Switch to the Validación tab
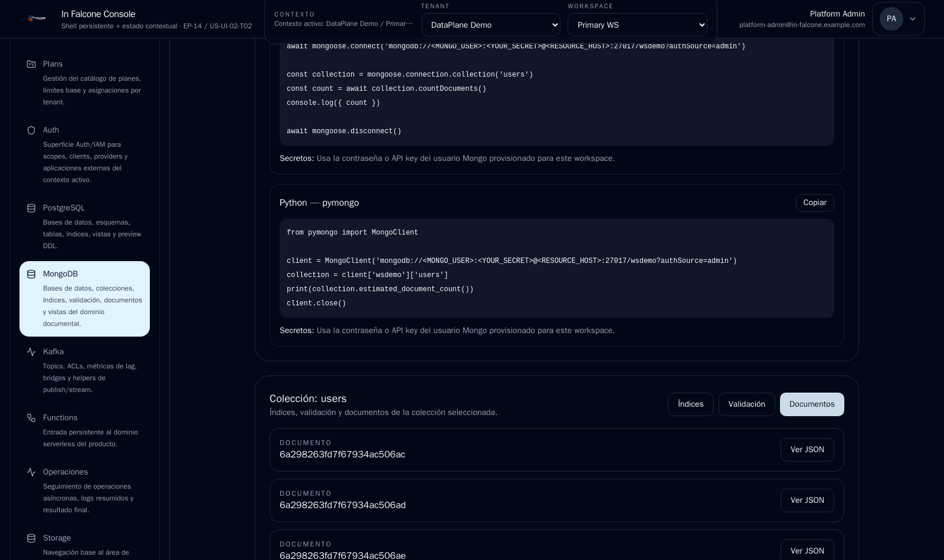 746,404
